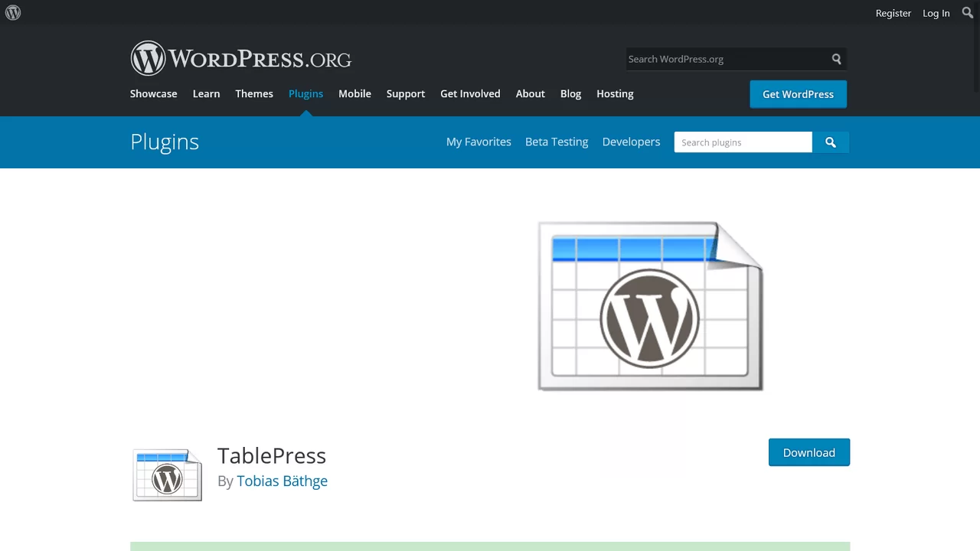This screenshot has height=551, width=980.
Task: Click the Download button for TablePress
Action: (808, 452)
